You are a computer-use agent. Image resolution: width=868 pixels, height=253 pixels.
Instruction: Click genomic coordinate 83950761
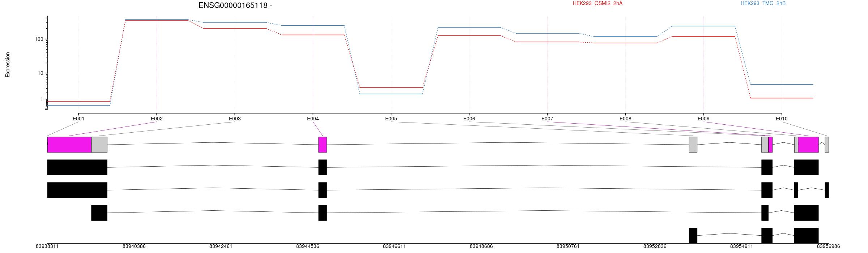[568, 246]
